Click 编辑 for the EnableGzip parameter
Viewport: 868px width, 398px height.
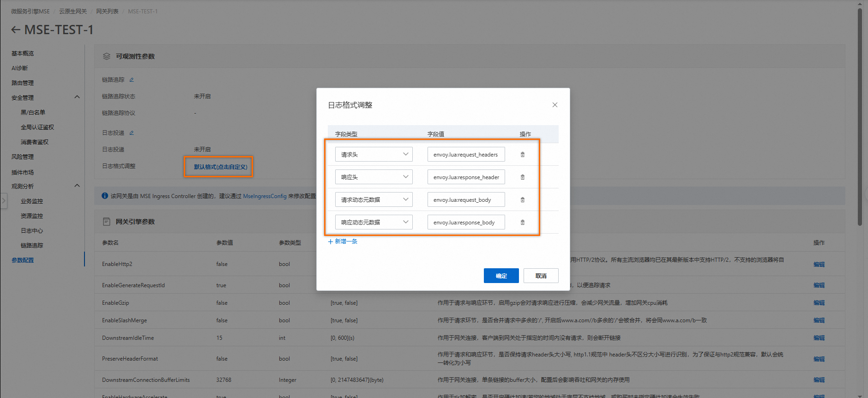[x=819, y=303]
